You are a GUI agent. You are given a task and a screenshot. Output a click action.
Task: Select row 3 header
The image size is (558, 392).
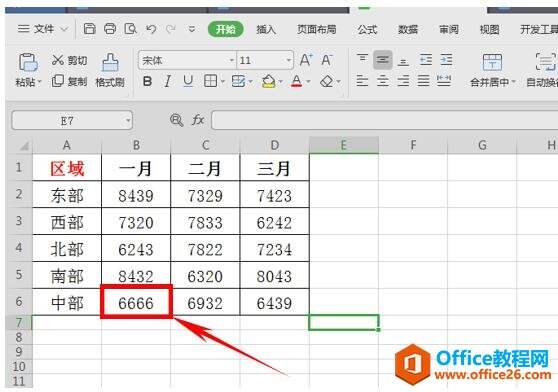[19, 221]
